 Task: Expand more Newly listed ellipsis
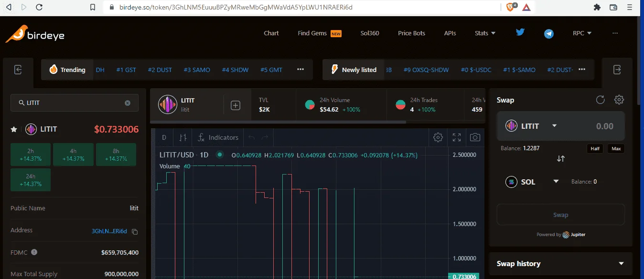(582, 70)
